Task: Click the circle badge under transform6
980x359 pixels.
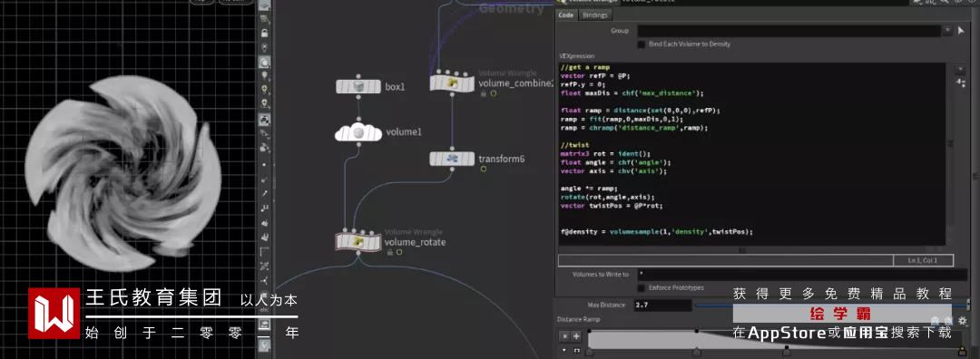Action: 483,169
